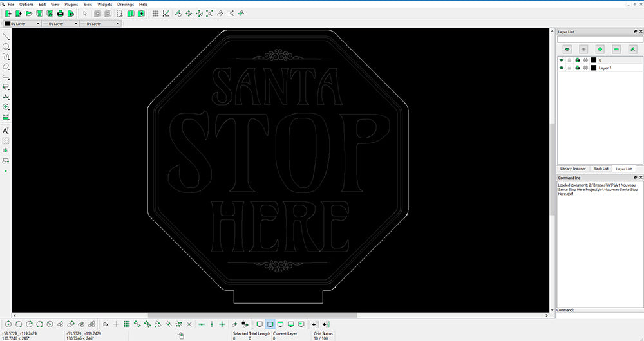Click color swatch of Layer 1

[594, 68]
